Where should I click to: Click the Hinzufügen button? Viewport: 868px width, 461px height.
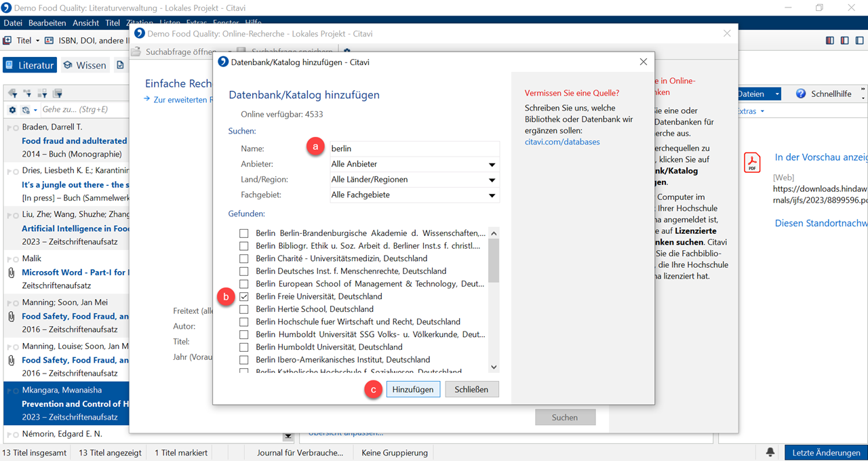coord(413,389)
